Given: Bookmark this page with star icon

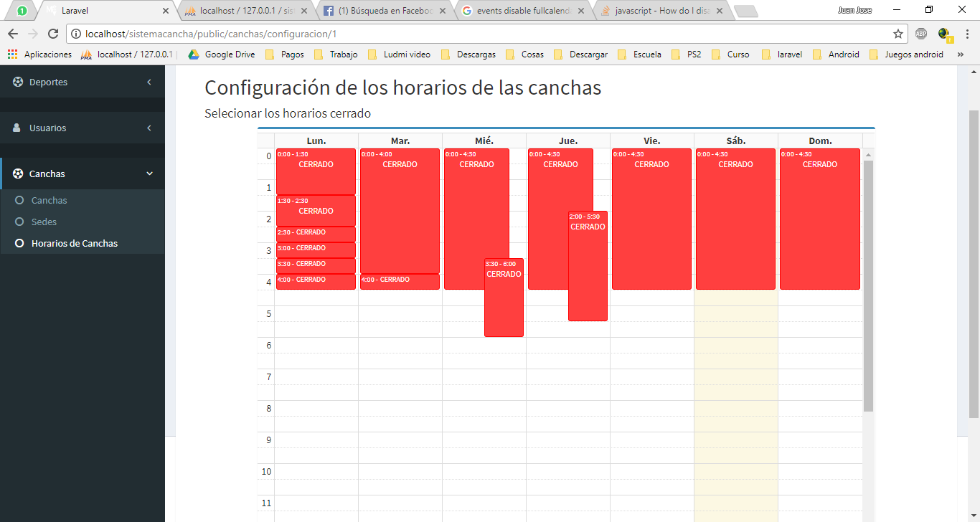Looking at the screenshot, I should point(898,34).
